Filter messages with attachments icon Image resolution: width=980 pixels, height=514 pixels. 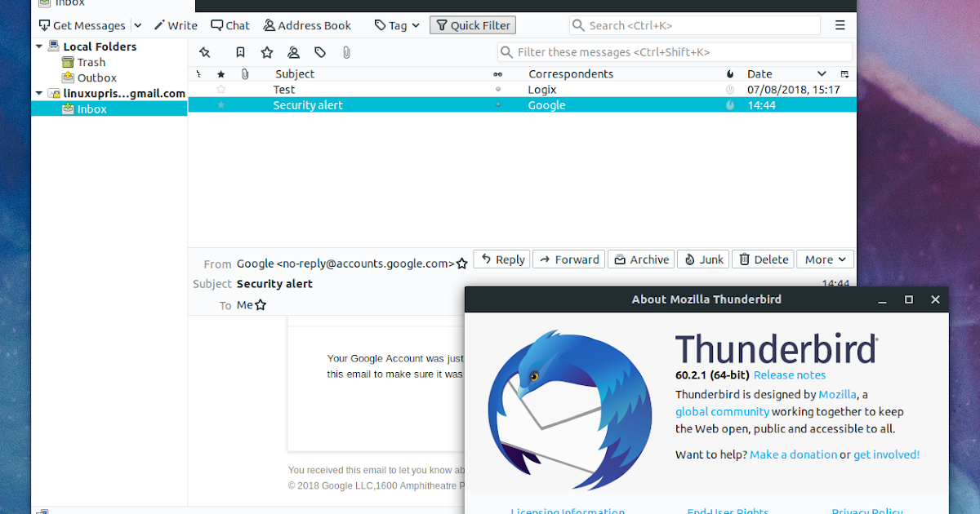(x=346, y=52)
